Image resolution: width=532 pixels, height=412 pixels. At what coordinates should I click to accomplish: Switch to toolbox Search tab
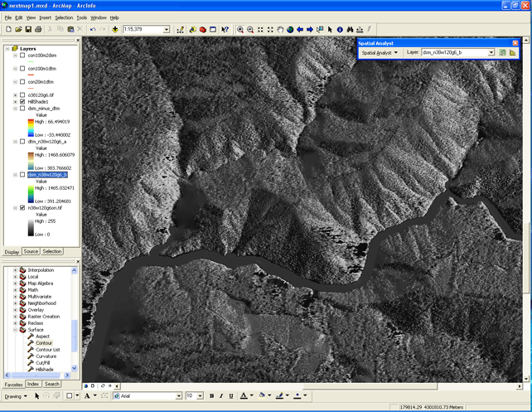52,384
